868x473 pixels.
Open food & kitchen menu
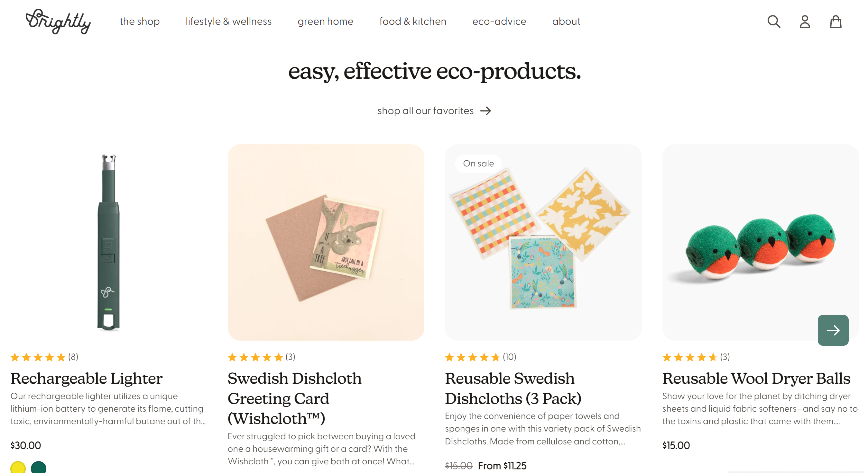[x=413, y=22]
